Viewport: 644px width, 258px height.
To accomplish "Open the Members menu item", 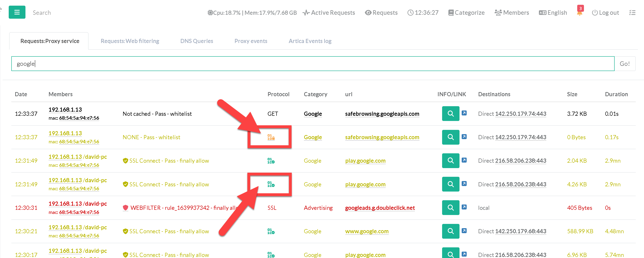I will [x=512, y=12].
